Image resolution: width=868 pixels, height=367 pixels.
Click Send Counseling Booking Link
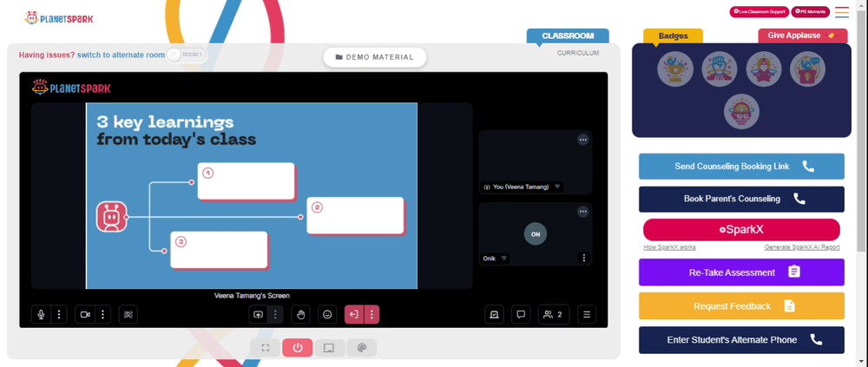coord(741,166)
